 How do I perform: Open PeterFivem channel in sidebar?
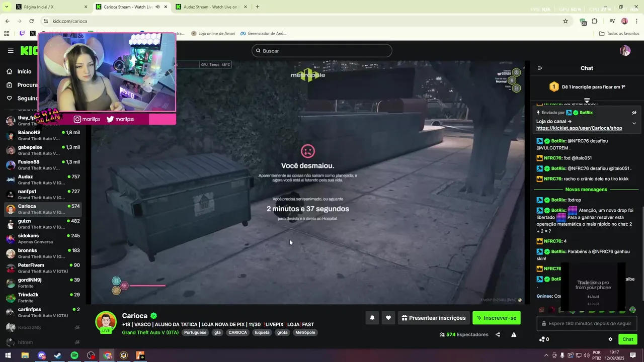point(43,268)
